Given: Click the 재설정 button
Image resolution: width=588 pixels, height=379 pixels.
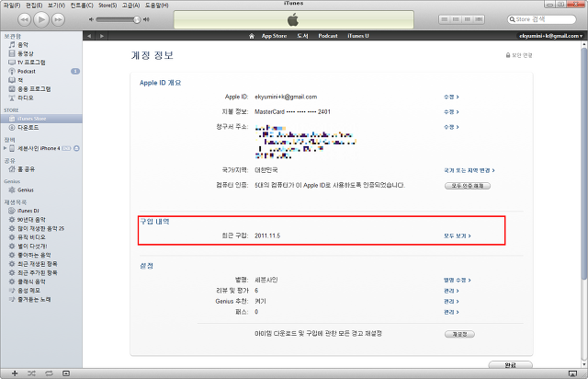Looking at the screenshot, I should click(459, 334).
